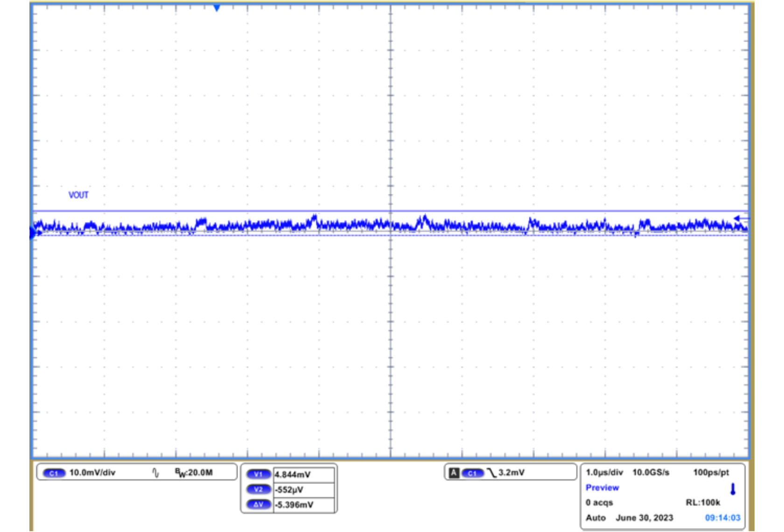Click the VOUT trace label
The width and height of the screenshot is (784, 532).
click(x=78, y=196)
